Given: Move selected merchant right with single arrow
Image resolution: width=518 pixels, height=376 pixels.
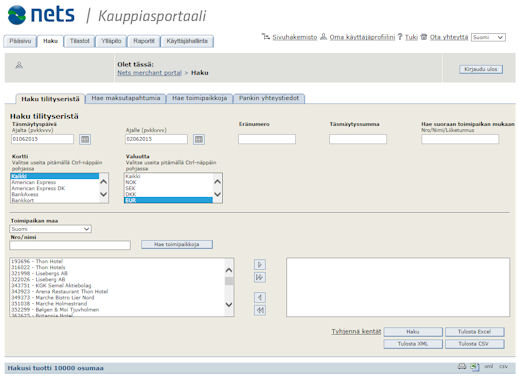Looking at the screenshot, I should pyautogui.click(x=260, y=265).
